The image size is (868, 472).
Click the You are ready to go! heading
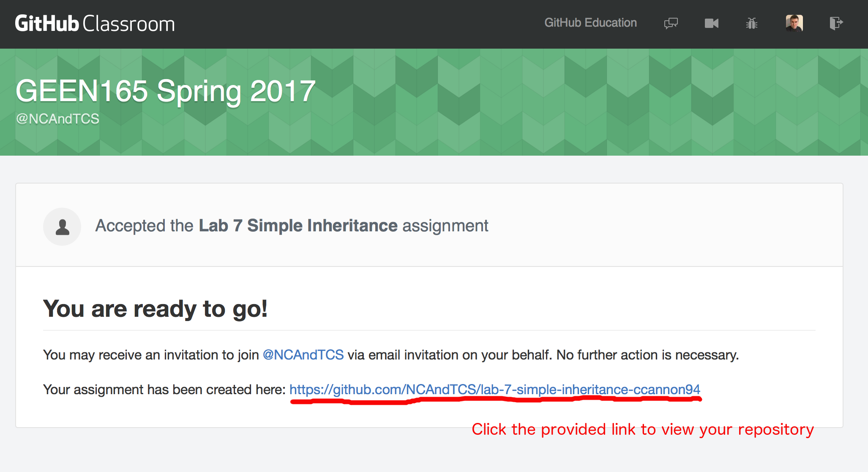click(155, 309)
